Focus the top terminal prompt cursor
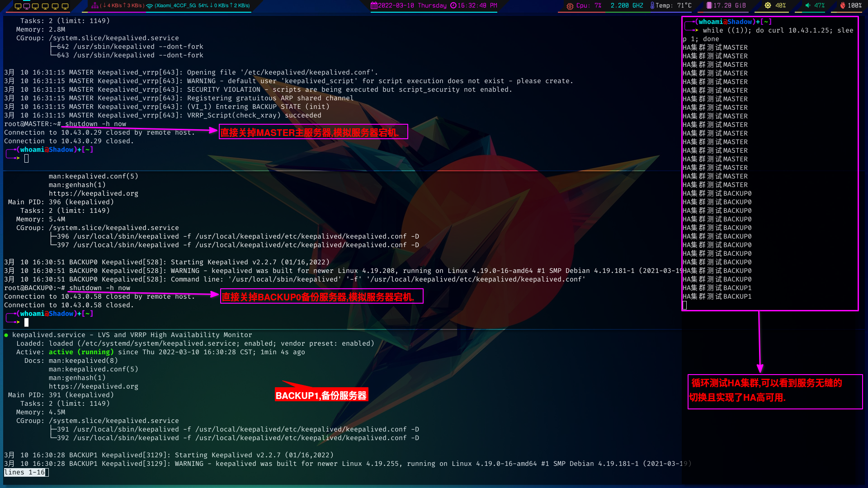The height and width of the screenshot is (488, 868). point(26,158)
